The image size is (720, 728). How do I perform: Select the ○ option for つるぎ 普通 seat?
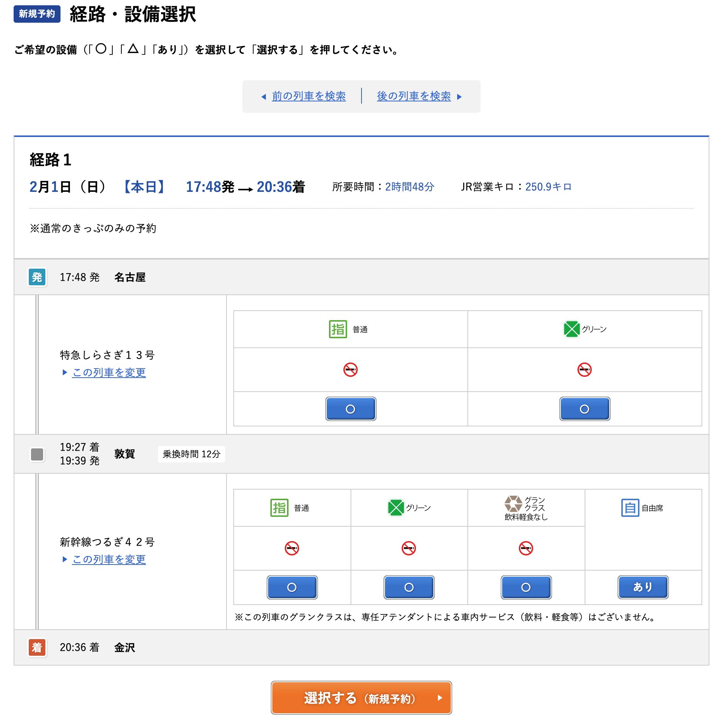292,587
